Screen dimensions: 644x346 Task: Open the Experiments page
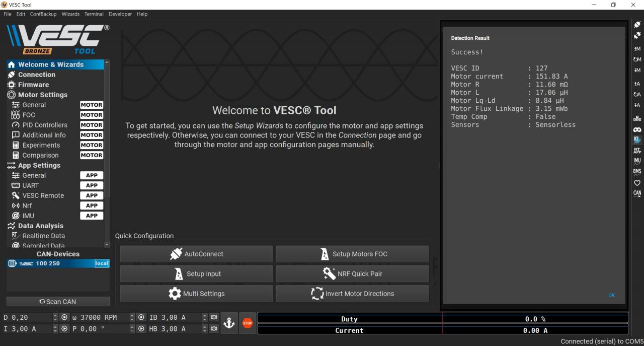coord(55,145)
